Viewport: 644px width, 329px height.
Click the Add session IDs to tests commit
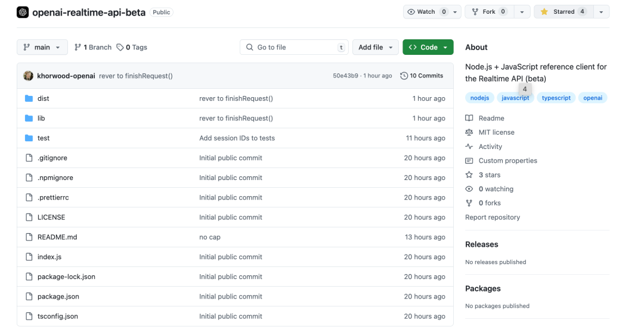click(x=237, y=138)
